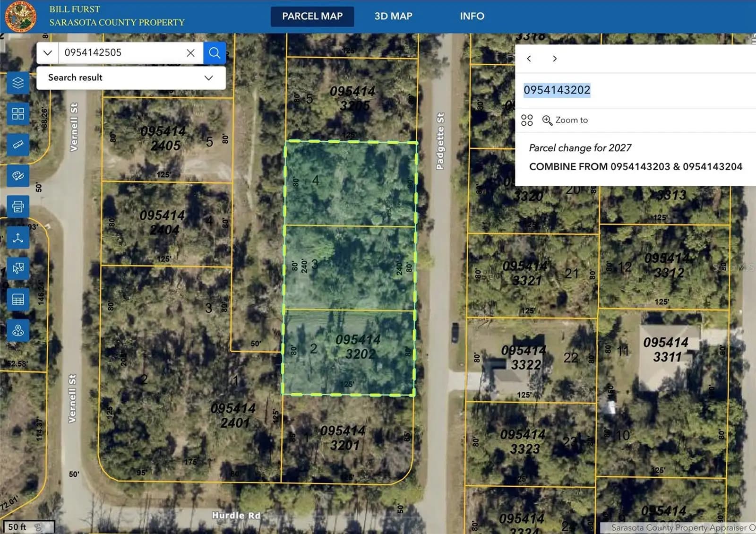The image size is (756, 534).
Task: Select the measure ruler tool
Action: (18, 145)
